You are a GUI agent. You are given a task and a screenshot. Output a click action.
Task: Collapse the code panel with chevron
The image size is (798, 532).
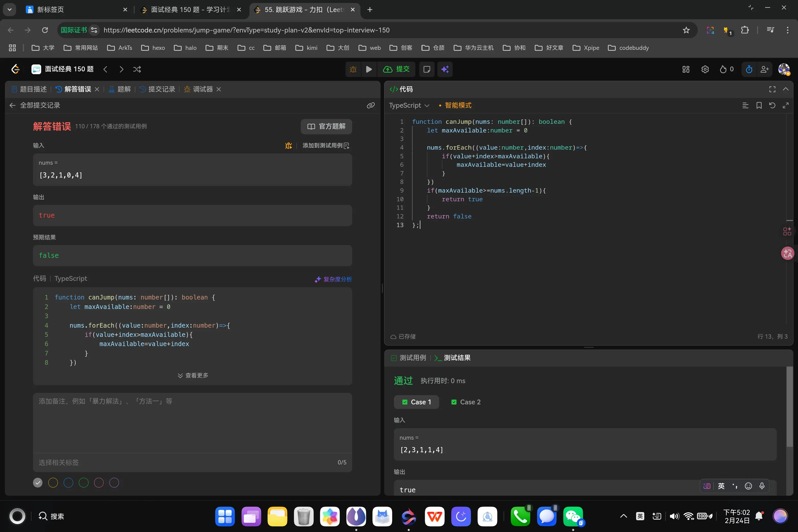[x=785, y=89]
